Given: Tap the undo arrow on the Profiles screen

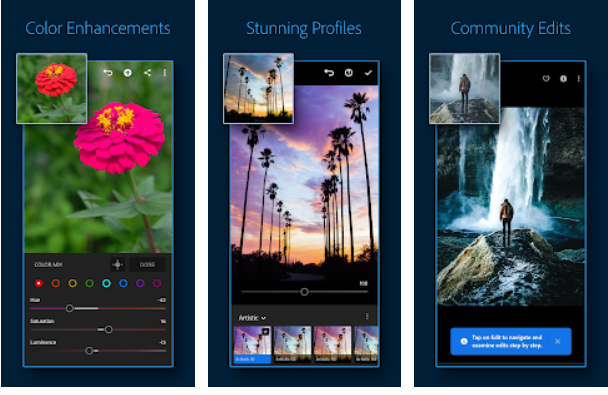Looking at the screenshot, I should pos(329,72).
